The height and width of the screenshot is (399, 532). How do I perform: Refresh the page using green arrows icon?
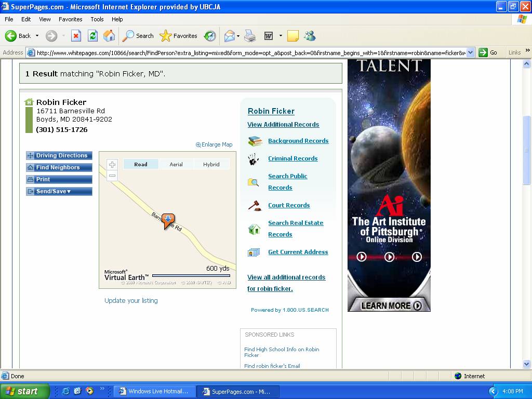tap(92, 36)
